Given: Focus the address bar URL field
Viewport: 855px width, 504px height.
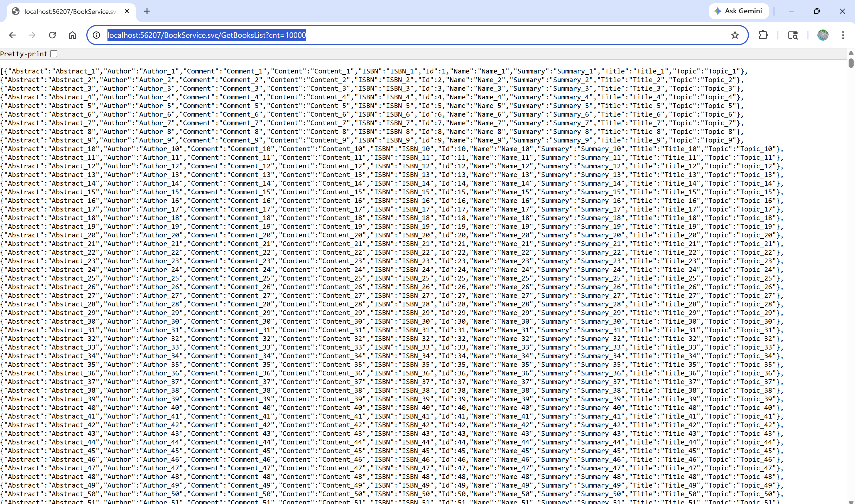Looking at the screenshot, I should click(415, 35).
